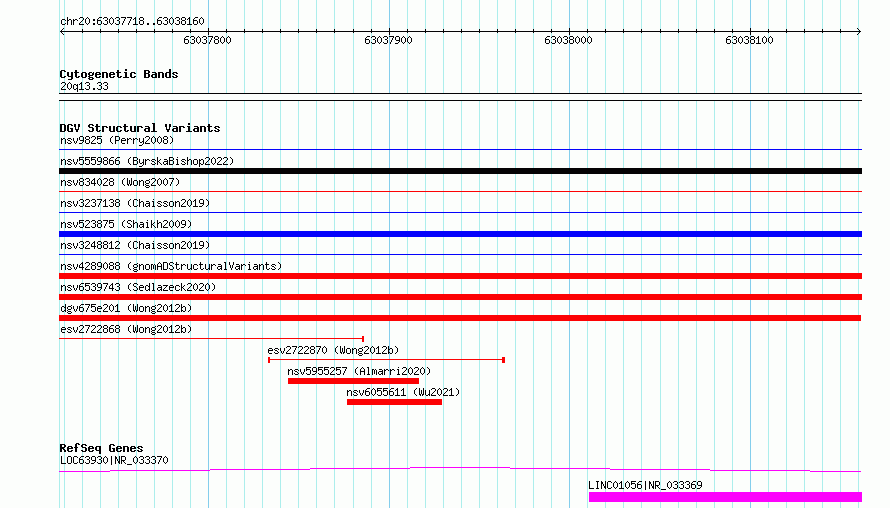Click the red nsv5955257 variant bar

point(353,381)
